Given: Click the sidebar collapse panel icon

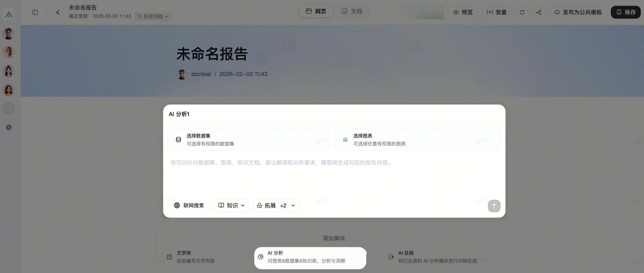Looking at the screenshot, I should 35,12.
